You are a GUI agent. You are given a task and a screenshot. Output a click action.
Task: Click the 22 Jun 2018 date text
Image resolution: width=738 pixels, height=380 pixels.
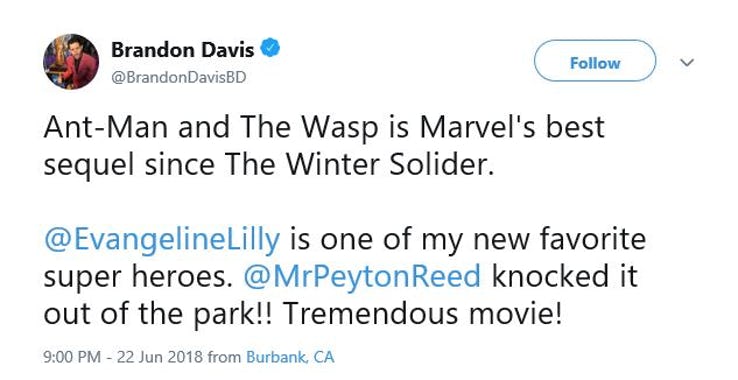coord(160,357)
